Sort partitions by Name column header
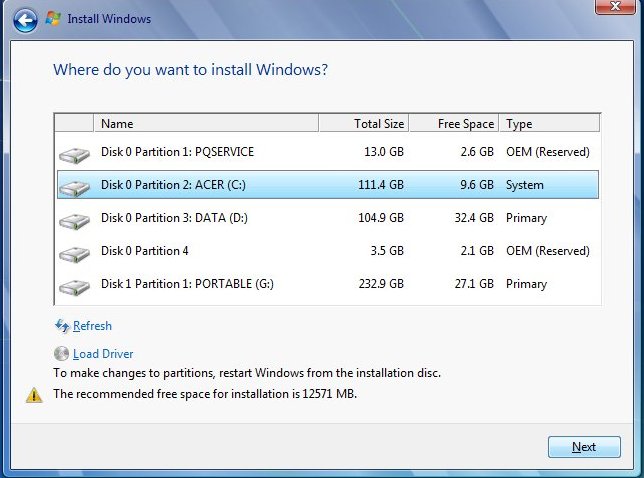Screen dimensions: 644x478 (205, 124)
